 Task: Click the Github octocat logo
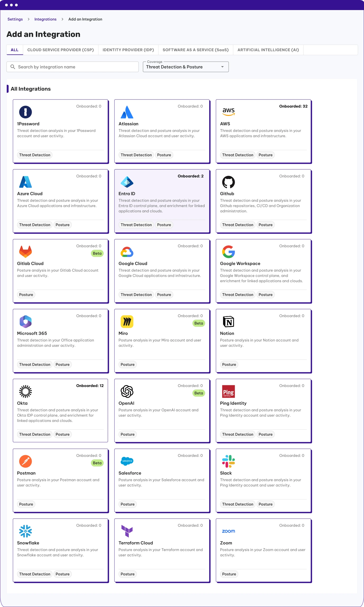tap(228, 182)
